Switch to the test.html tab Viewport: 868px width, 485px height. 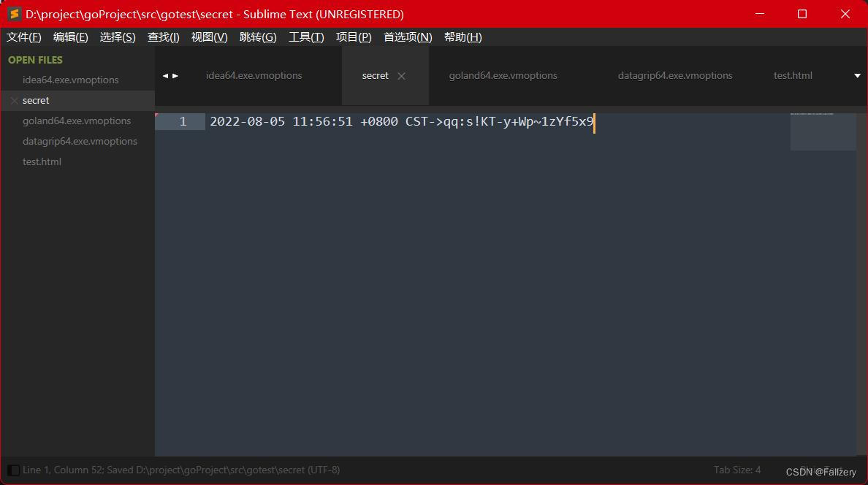coord(793,76)
